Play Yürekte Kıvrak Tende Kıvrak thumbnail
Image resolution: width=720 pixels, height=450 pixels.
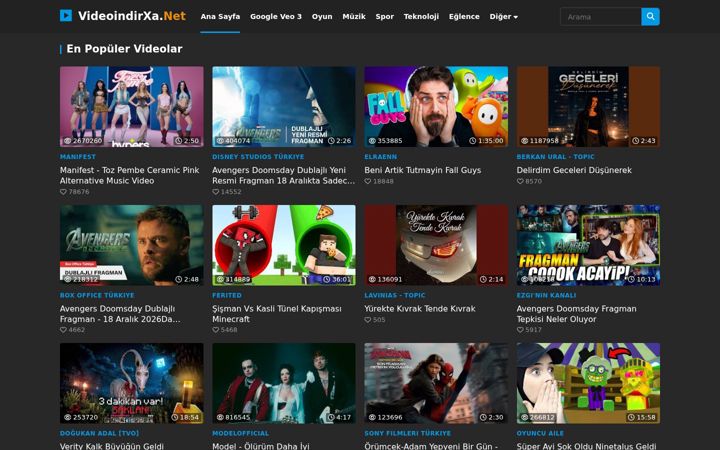(x=436, y=245)
